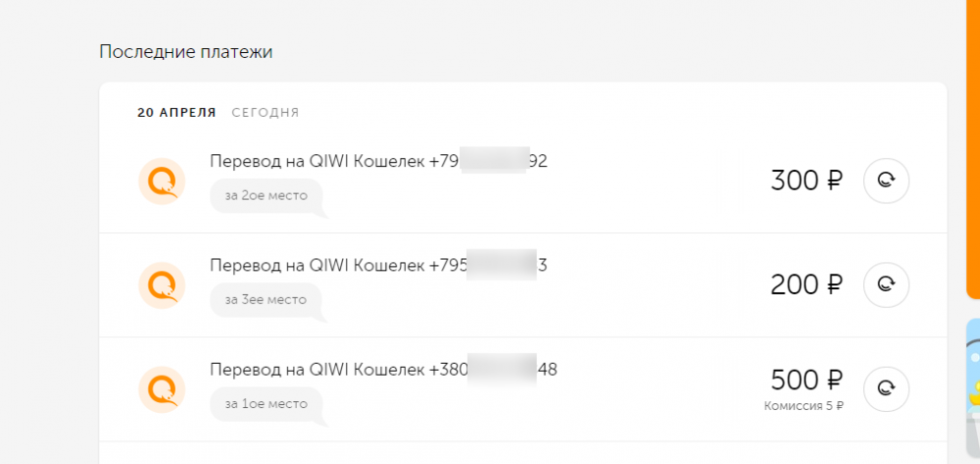Click the "Сегодня" label
980x464 pixels.
266,113
